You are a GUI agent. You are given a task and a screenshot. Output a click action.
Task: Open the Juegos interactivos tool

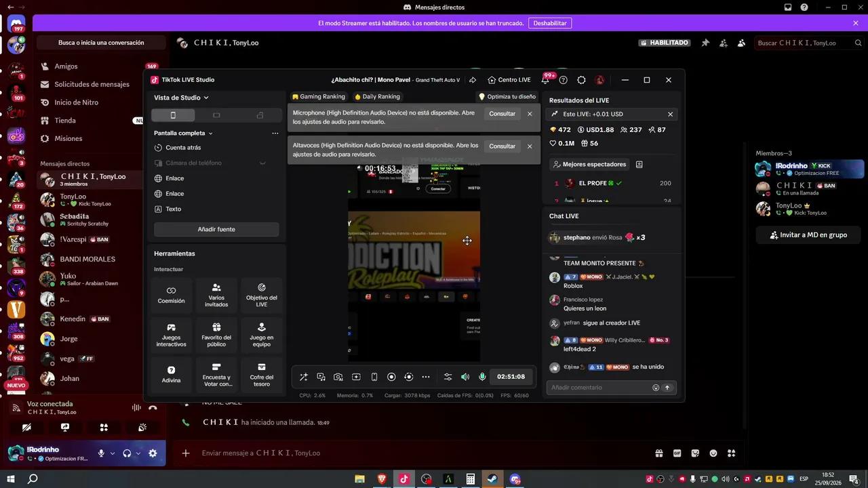[x=171, y=335]
